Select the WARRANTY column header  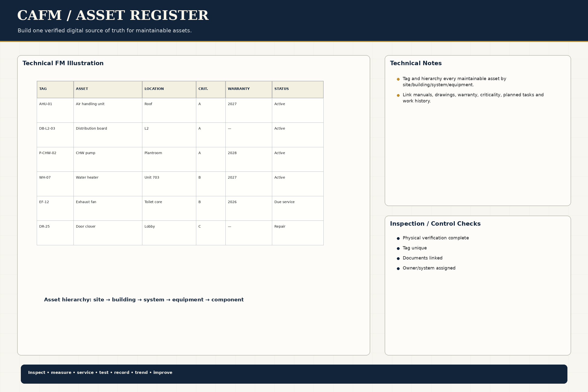(249, 89)
